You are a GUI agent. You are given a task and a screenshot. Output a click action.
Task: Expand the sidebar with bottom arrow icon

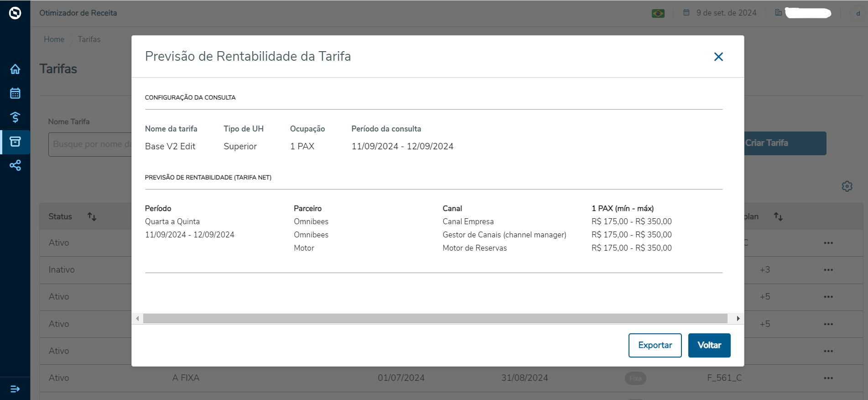click(15, 389)
